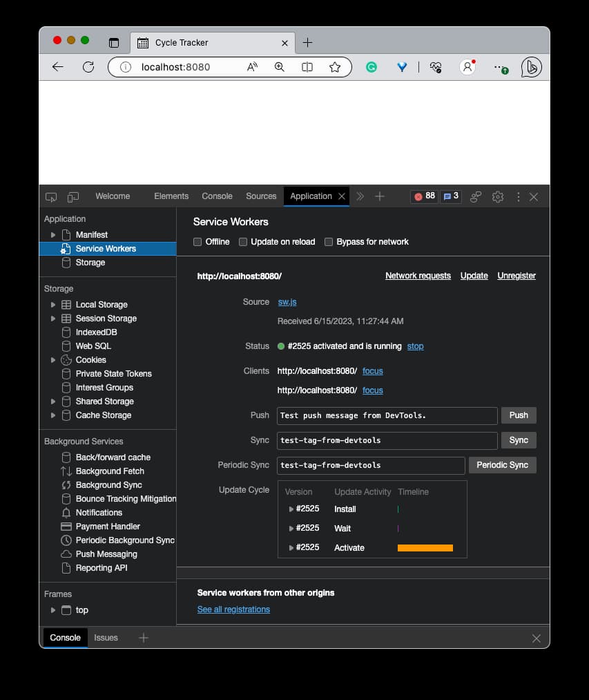
Task: Toggle the device emulation icon in DevTools toolbar
Action: [x=73, y=196]
